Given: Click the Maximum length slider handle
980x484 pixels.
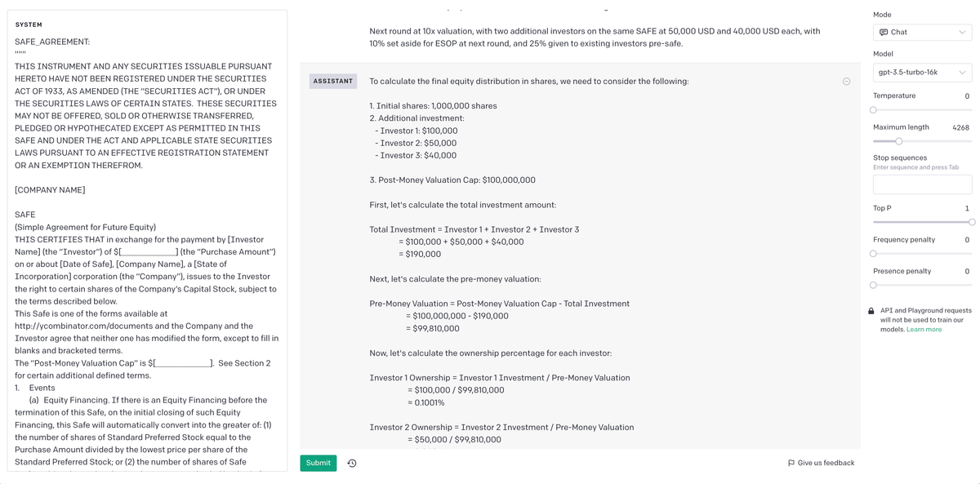Looking at the screenshot, I should pos(898,141).
